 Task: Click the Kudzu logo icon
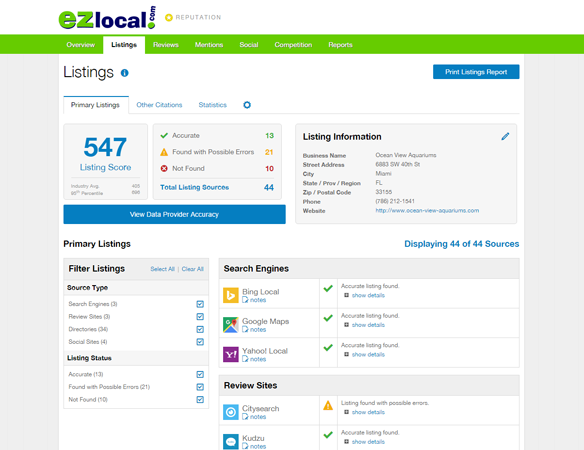[231, 441]
